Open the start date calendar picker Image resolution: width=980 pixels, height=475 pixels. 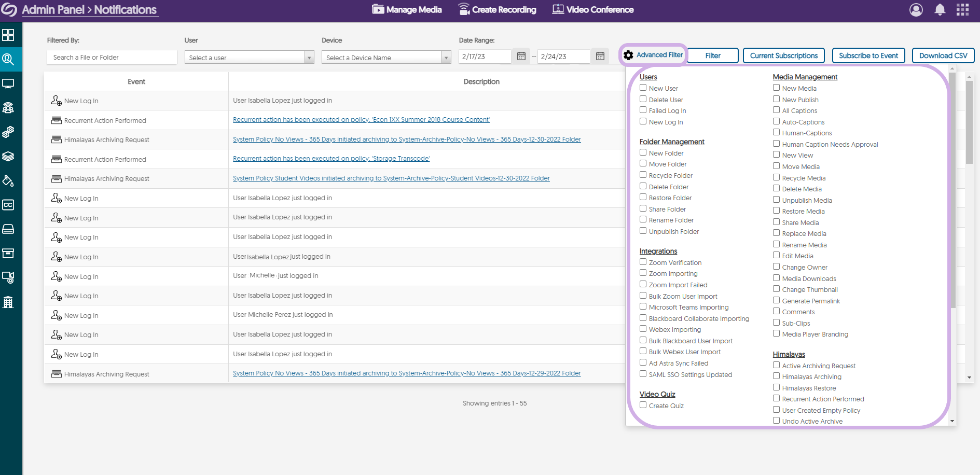[x=521, y=57]
